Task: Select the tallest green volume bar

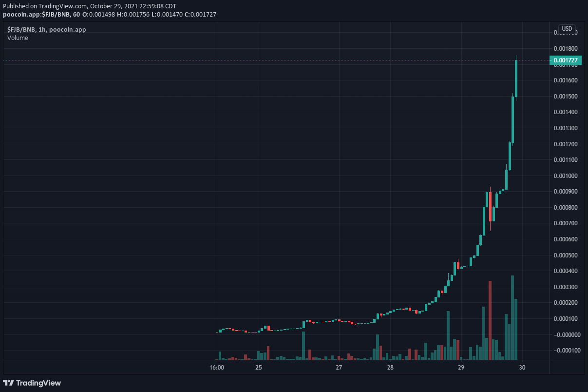Action: tap(512, 317)
